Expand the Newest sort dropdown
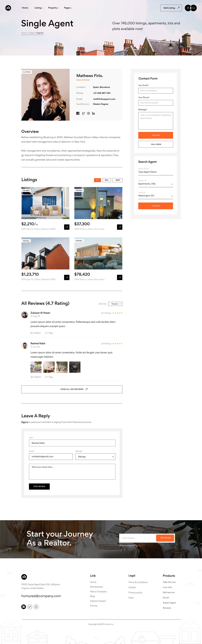Screen dimensions: 202x644 [115, 304]
